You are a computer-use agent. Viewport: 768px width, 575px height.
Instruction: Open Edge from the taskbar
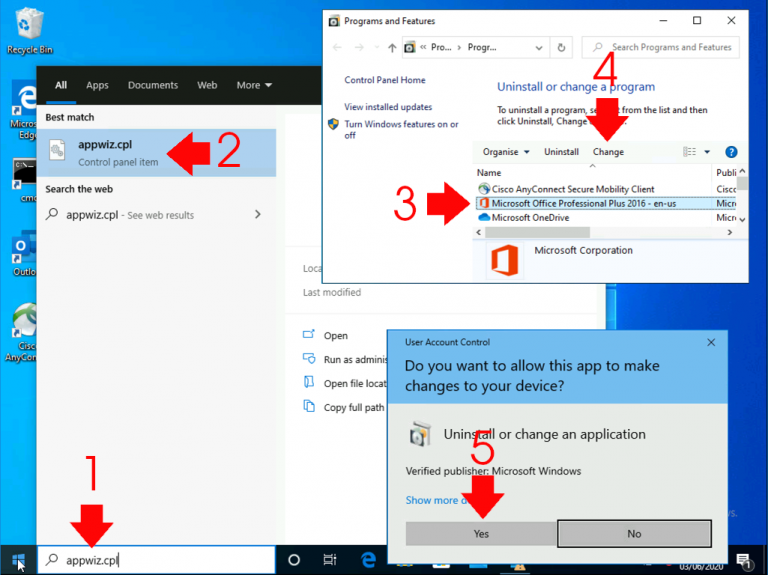[368, 560]
